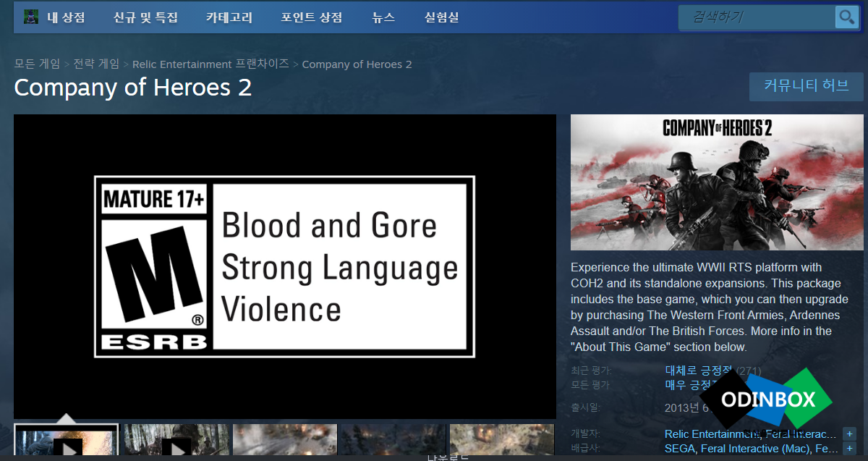This screenshot has height=461, width=868.
Task: Follow the 전략 게임 breadcrumb link
Action: tap(96, 64)
